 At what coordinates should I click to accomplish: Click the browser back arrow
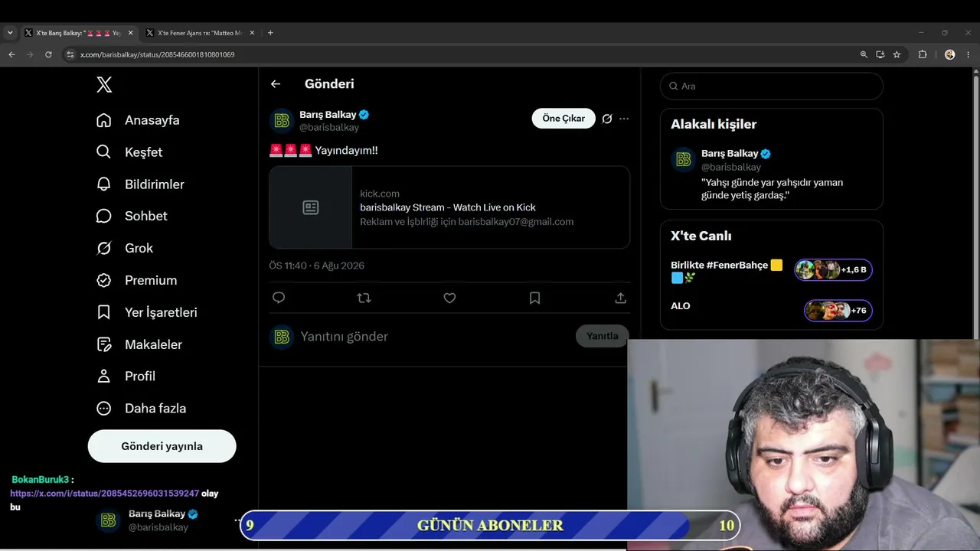(11, 54)
